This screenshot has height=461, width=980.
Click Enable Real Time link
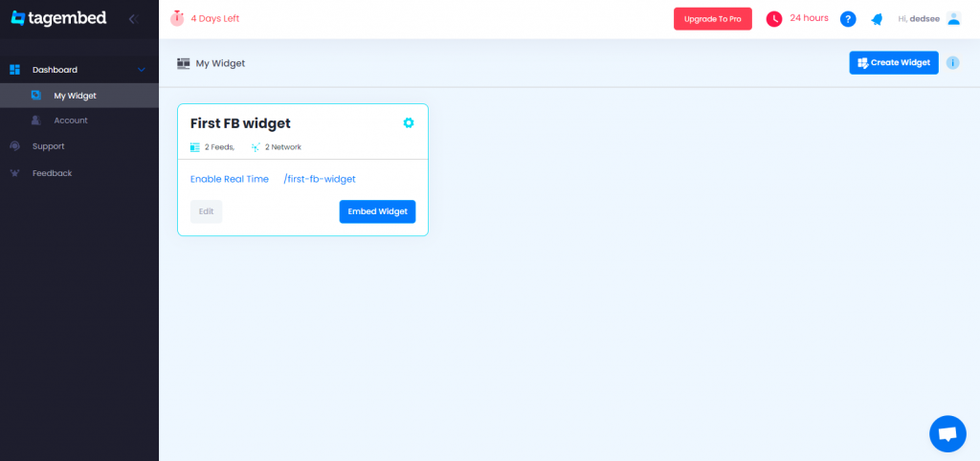230,179
